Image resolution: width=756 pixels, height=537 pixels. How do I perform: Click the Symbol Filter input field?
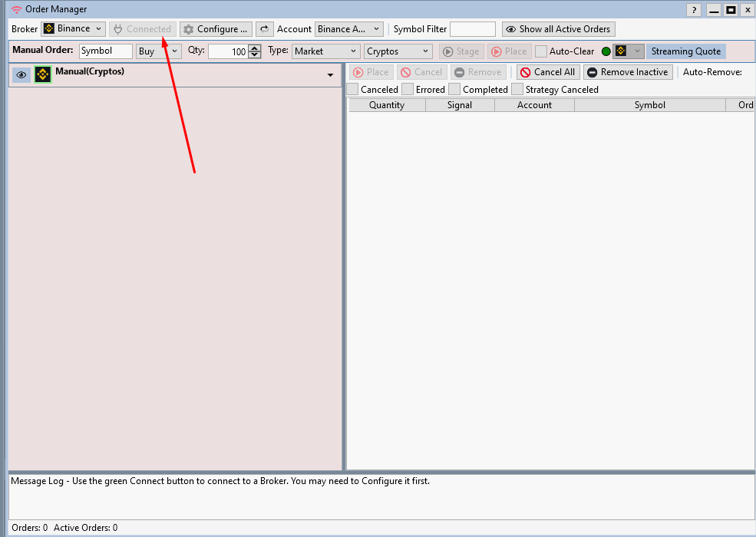click(x=473, y=29)
